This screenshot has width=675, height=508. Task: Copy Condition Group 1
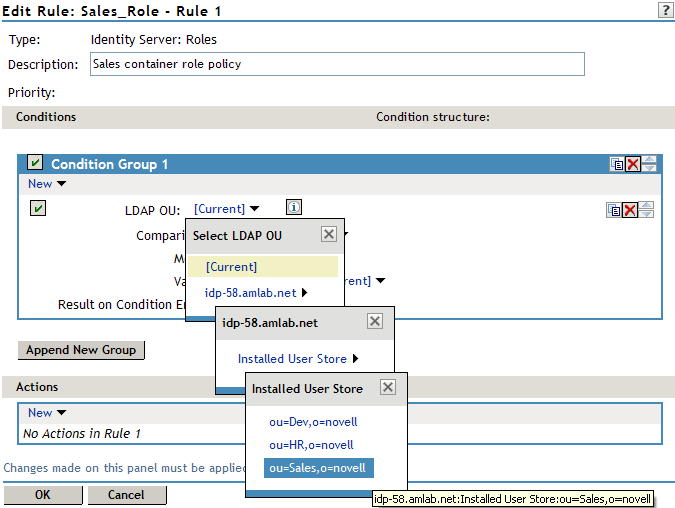617,164
